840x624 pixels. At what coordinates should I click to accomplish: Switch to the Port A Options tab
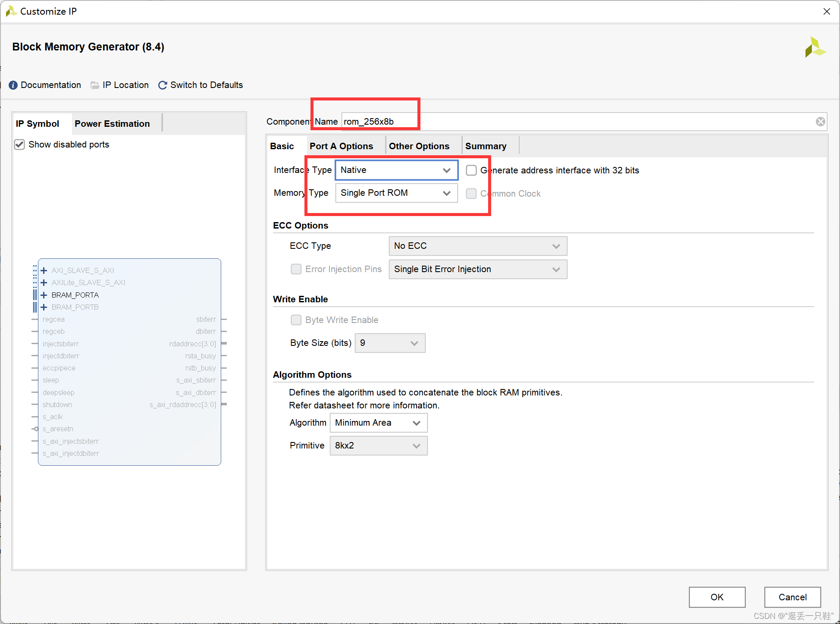341,146
